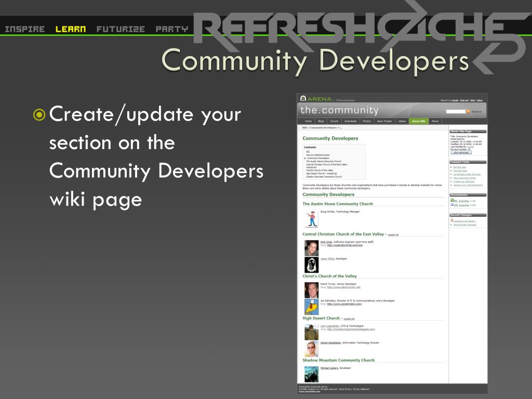Click Shadow Mountain Community Church in Contents
This screenshot has width=532, height=399.
coord(324,177)
